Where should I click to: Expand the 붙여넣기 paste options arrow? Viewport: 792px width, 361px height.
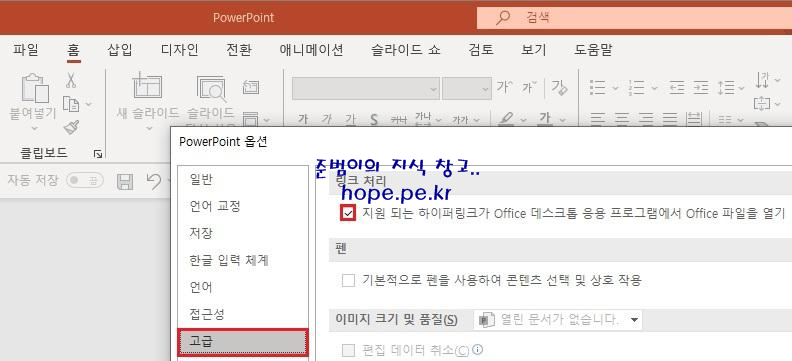click(34, 128)
